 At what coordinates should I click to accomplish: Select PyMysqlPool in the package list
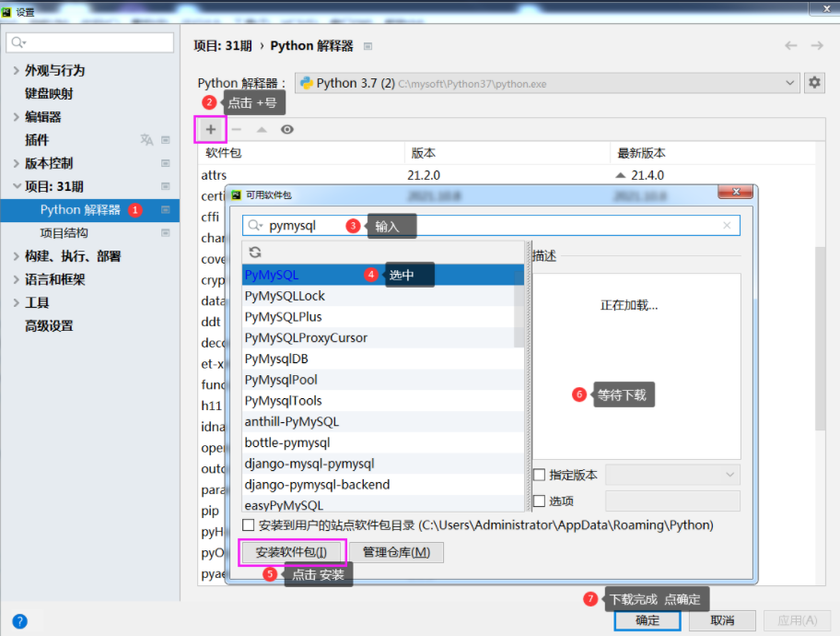coord(382,380)
